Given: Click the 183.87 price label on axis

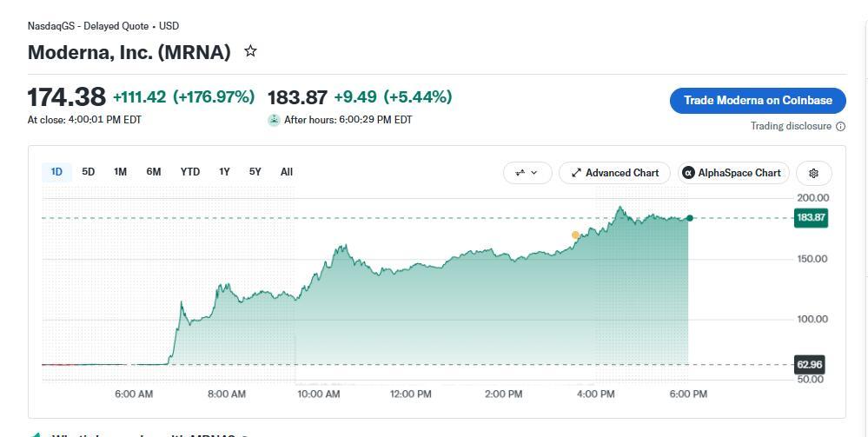Looking at the screenshot, I should 811,218.
